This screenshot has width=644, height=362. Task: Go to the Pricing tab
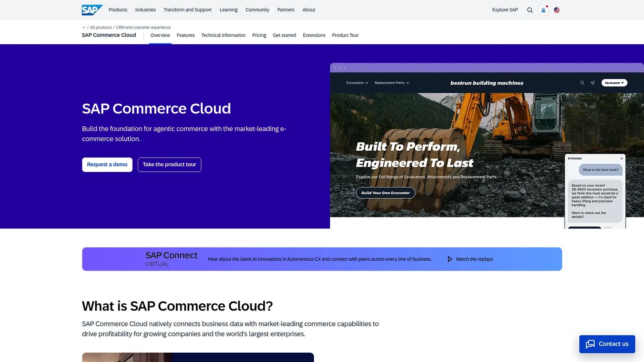(259, 35)
